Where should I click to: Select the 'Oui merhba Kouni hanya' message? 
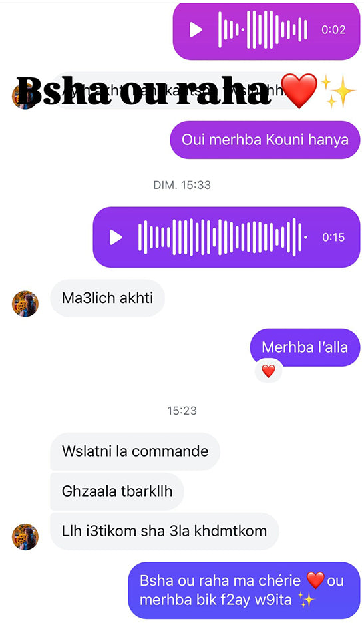pyautogui.click(x=265, y=140)
